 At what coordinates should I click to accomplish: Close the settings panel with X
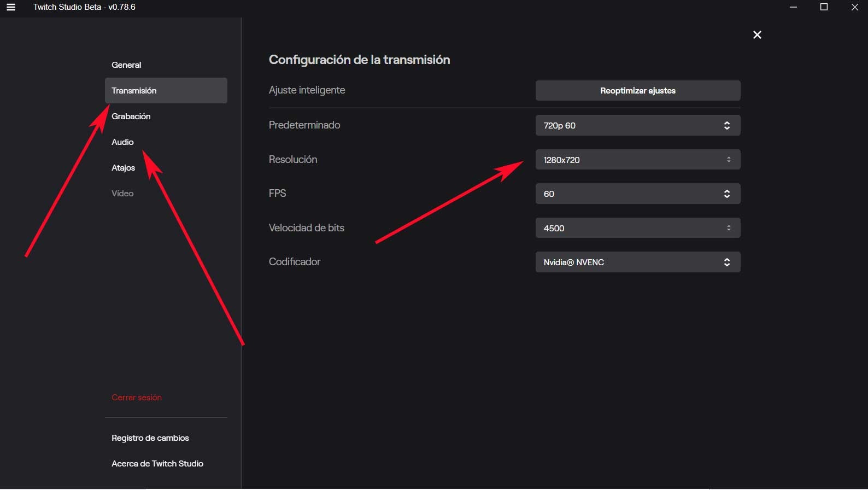pos(757,35)
